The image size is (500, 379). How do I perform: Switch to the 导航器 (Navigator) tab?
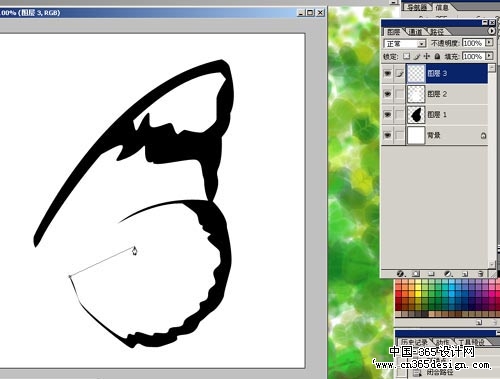(417, 7)
